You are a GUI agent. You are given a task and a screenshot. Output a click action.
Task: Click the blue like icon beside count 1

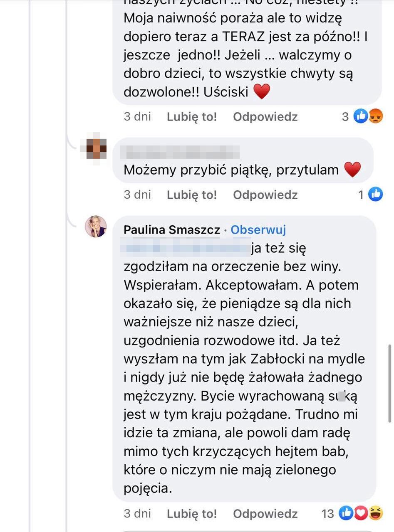pos(375,194)
